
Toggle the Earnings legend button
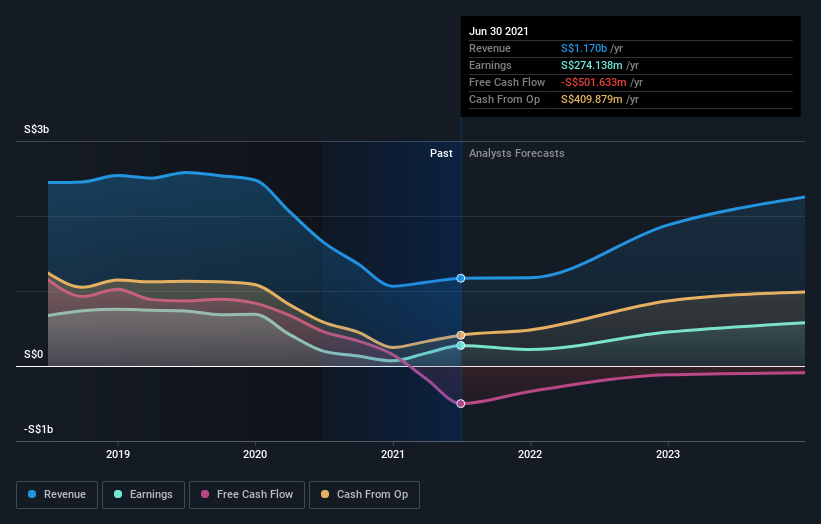pos(143,495)
